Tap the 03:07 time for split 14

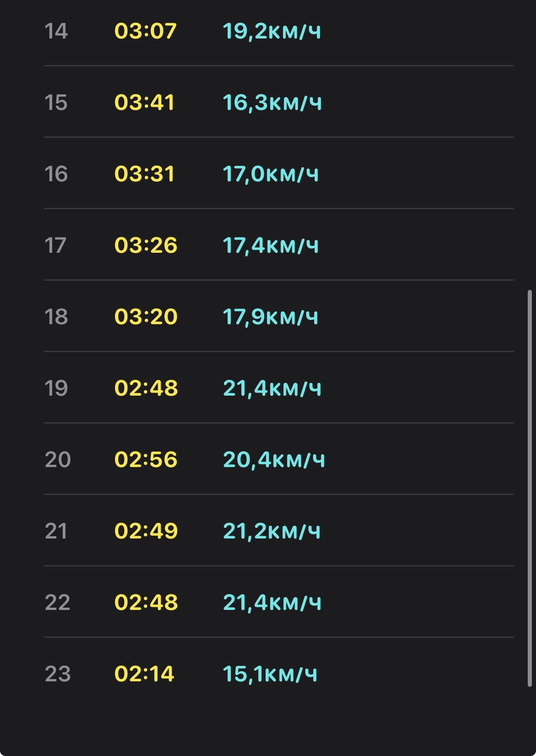tap(146, 31)
